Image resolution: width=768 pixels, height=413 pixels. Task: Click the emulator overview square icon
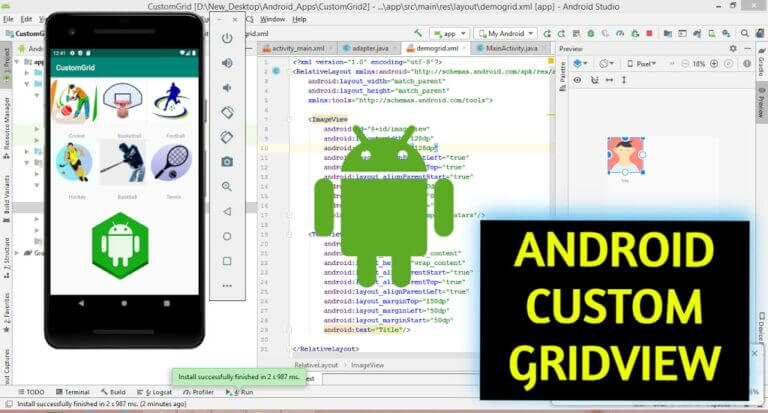[227, 261]
